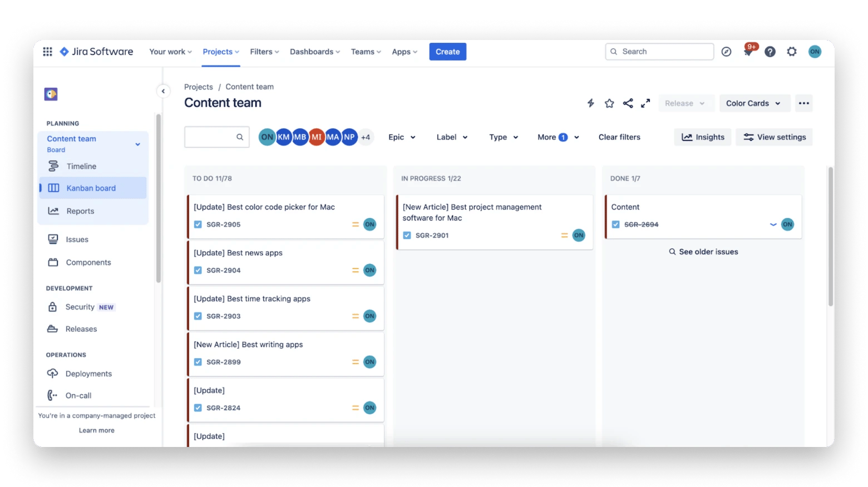Click the task type checkbox icon on SGR-2899
The width and height of the screenshot is (868, 487).
pyautogui.click(x=198, y=362)
